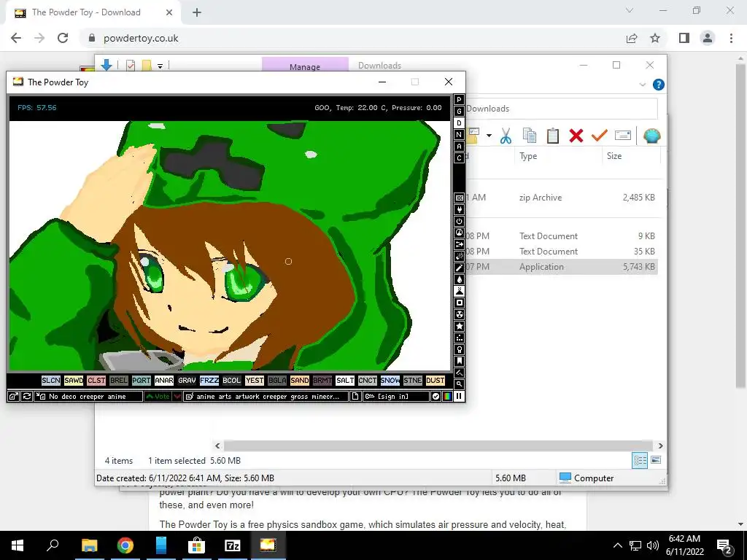Screen dimensions: 747x560
Task: Click the Chrome address bar
Action: [352, 38]
